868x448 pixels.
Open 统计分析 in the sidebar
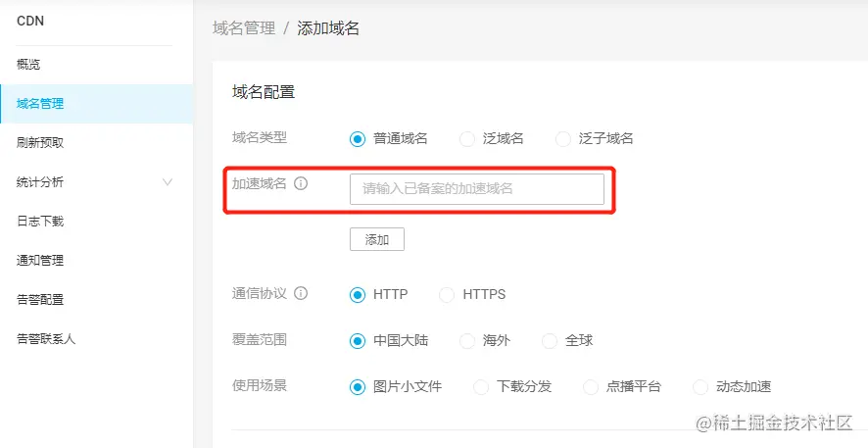pos(96,182)
